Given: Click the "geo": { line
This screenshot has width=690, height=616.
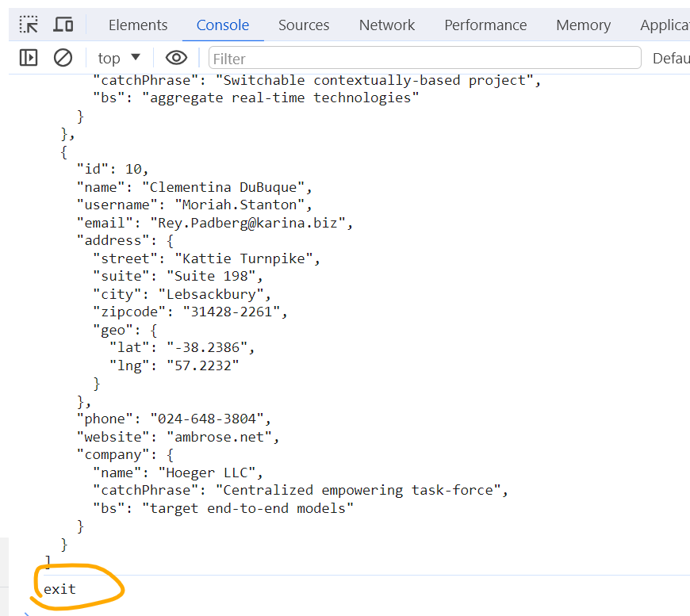Looking at the screenshot, I should tap(125, 330).
